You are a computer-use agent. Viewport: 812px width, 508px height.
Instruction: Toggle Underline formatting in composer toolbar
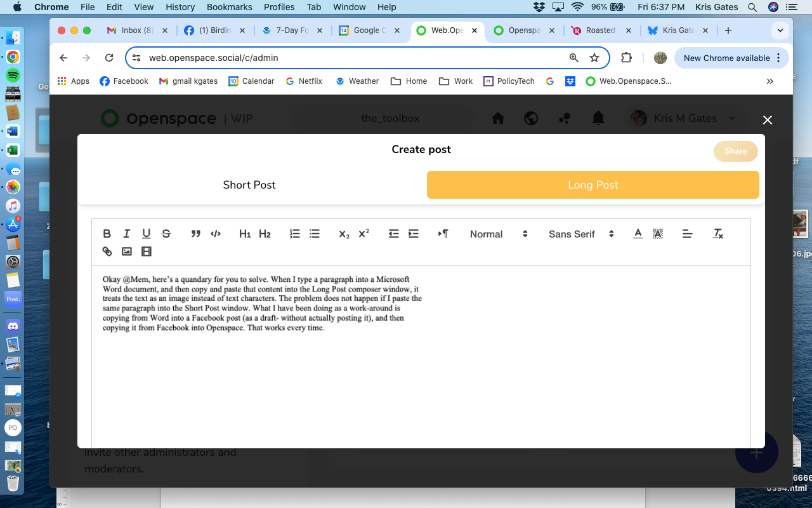(x=146, y=234)
